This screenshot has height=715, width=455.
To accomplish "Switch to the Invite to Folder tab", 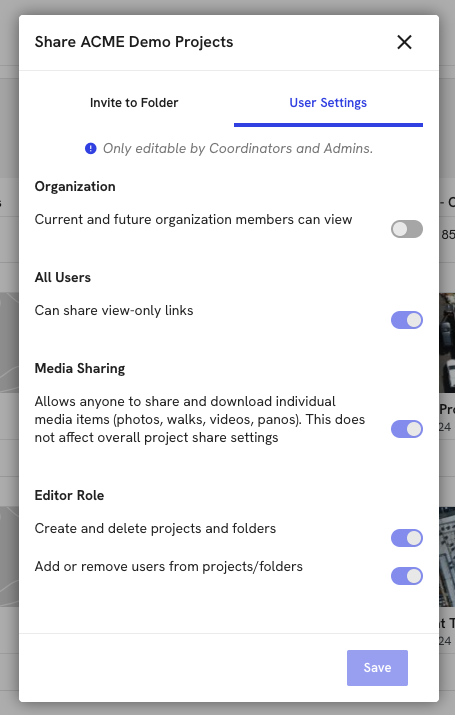I will coord(134,103).
